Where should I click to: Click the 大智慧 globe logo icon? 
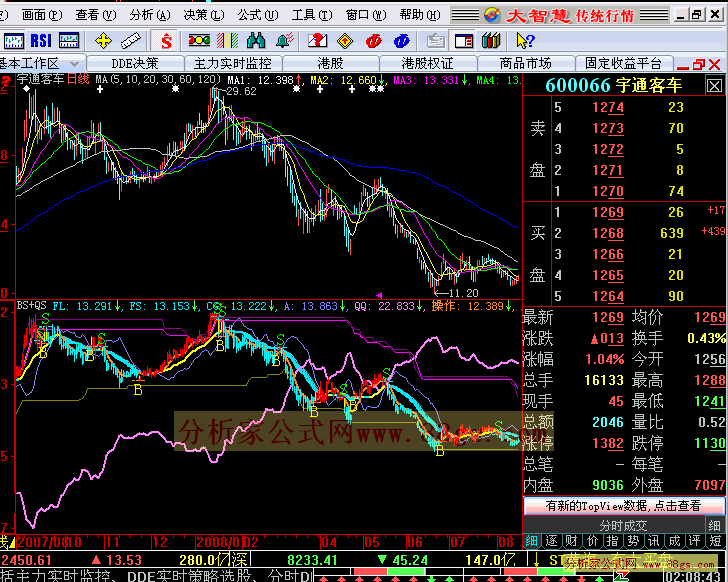(492, 15)
